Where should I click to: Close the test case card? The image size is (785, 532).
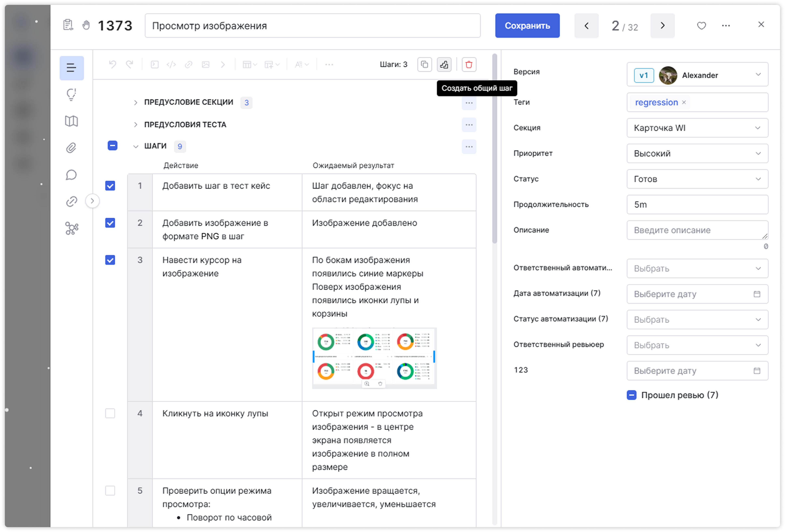(x=761, y=24)
